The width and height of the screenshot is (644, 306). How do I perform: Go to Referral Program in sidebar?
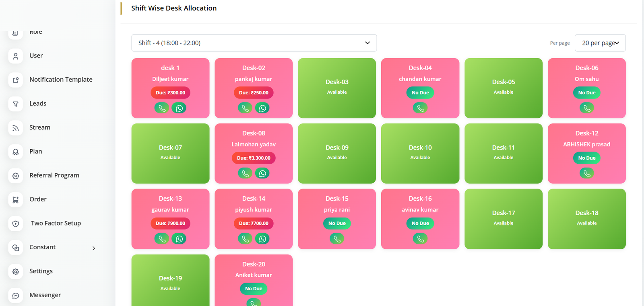pyautogui.click(x=54, y=175)
